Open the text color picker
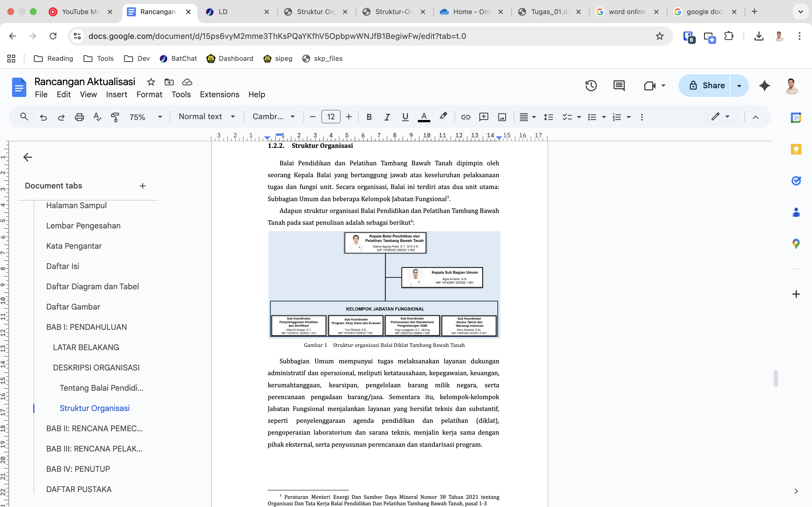 point(424,117)
